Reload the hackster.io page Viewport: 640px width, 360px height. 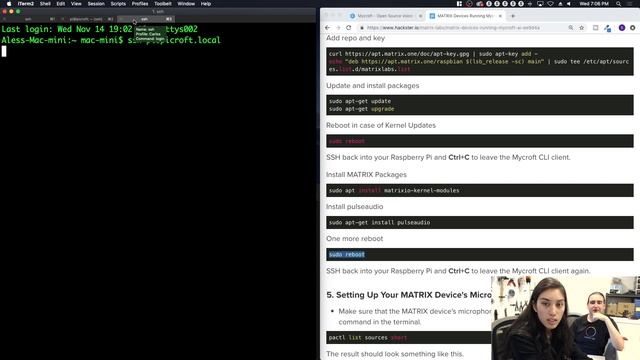coord(349,28)
